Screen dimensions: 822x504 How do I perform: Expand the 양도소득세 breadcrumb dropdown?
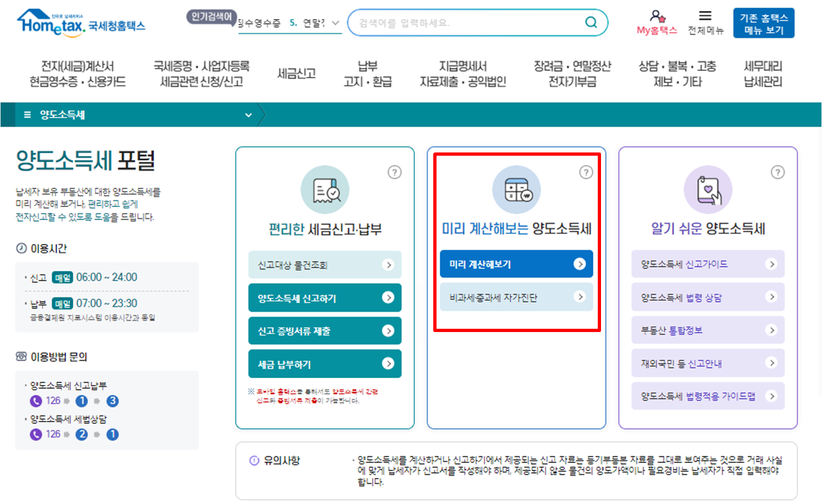point(249,114)
